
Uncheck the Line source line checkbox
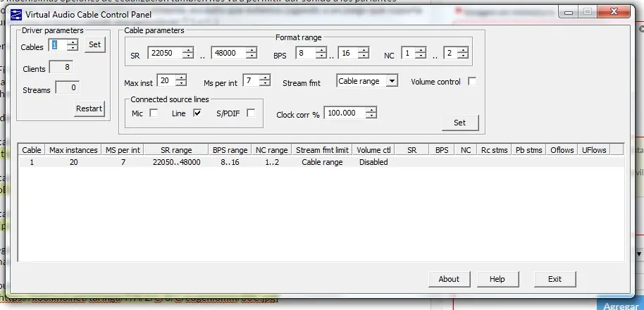tap(197, 113)
